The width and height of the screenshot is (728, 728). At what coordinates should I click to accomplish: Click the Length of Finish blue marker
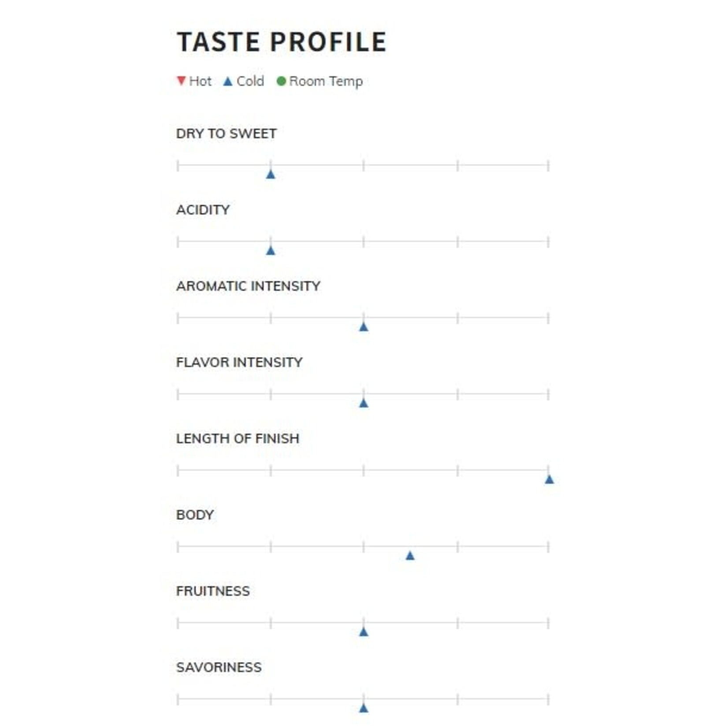click(x=549, y=479)
